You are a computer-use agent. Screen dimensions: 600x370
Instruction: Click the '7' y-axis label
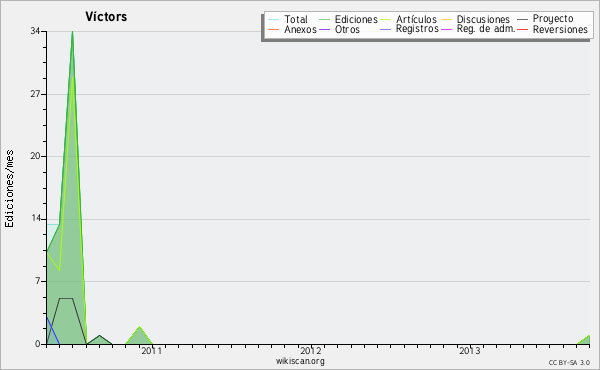coord(38,281)
